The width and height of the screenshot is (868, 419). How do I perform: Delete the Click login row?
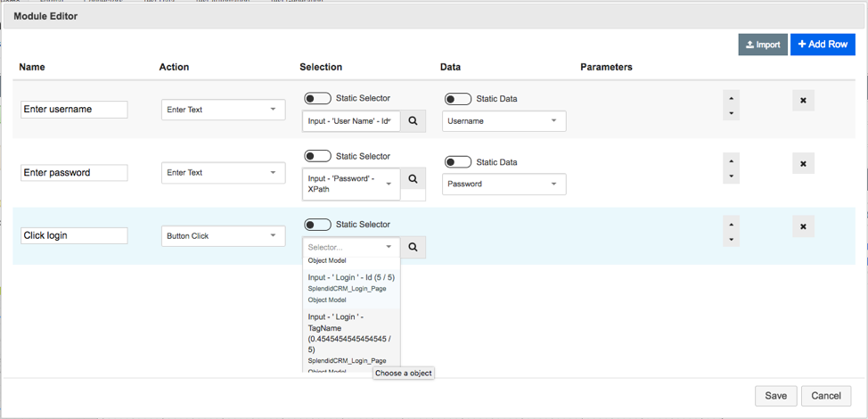803,226
